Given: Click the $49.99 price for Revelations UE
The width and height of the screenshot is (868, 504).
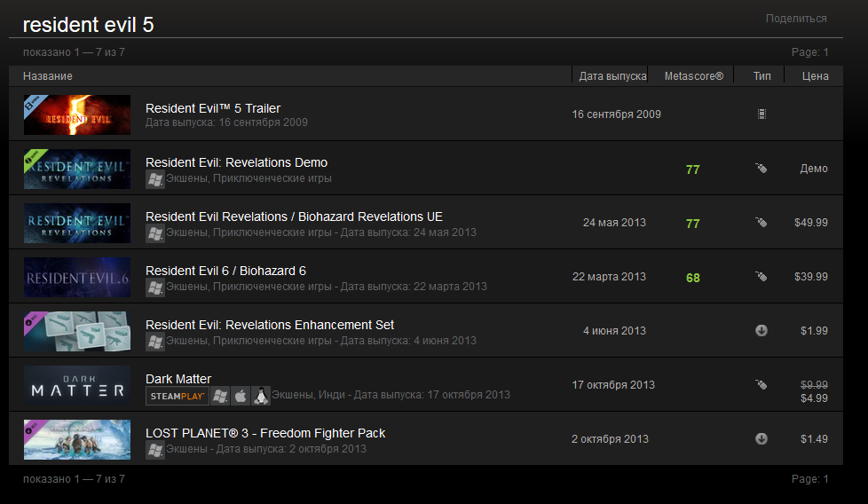Looking at the screenshot, I should click(811, 223).
